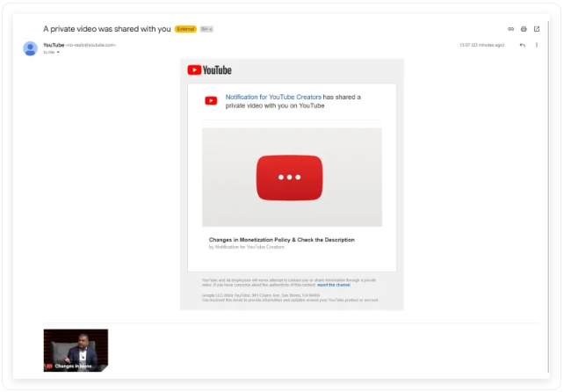Open the attached video thumbnail preview
Viewport: 564px width, 392px height.
point(76,351)
